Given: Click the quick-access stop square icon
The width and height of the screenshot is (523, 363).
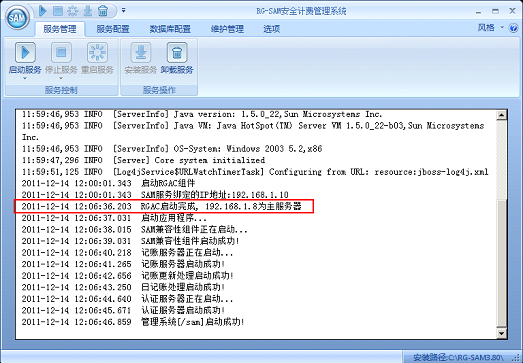Looking at the screenshot, I should click(x=58, y=11).
